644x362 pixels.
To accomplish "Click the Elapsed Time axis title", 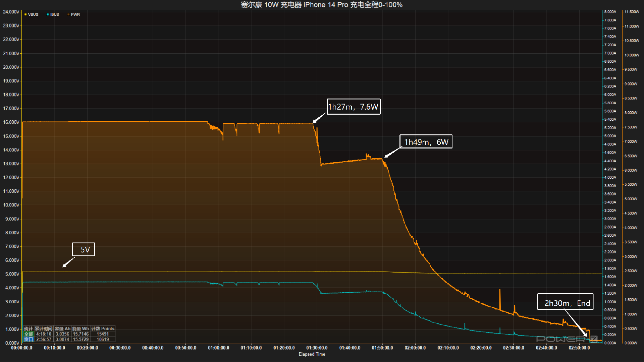I will (312, 354).
